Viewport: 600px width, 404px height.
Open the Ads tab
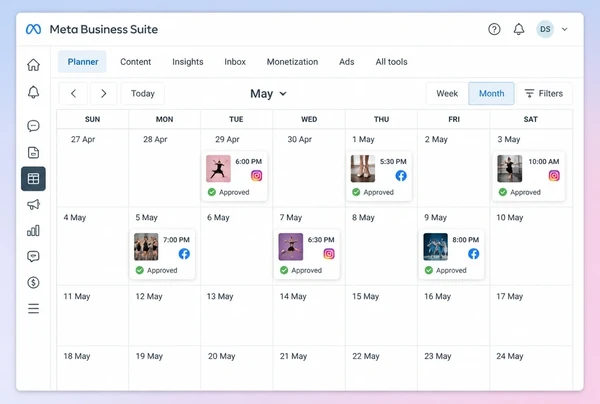coord(347,62)
